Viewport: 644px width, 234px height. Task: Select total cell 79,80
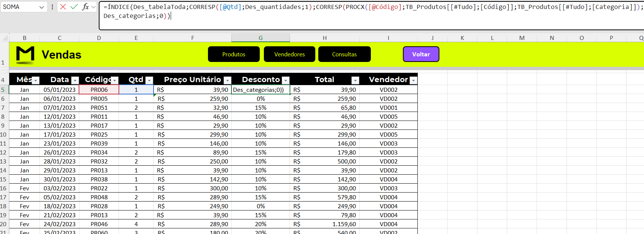click(x=325, y=215)
